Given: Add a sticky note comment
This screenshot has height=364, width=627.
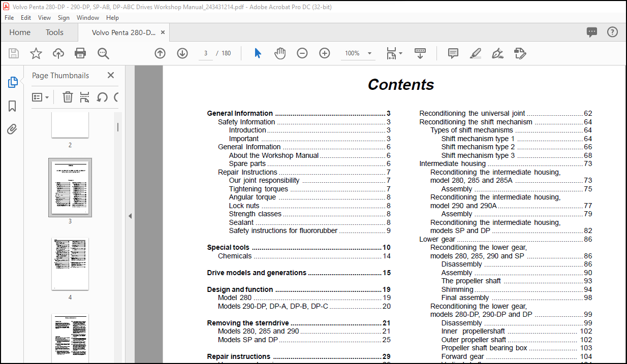Looking at the screenshot, I should tap(453, 53).
